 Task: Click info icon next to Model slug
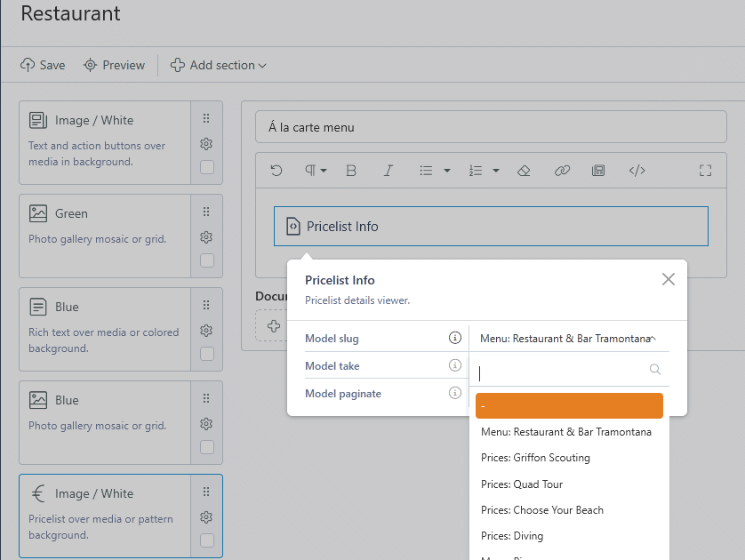point(454,338)
